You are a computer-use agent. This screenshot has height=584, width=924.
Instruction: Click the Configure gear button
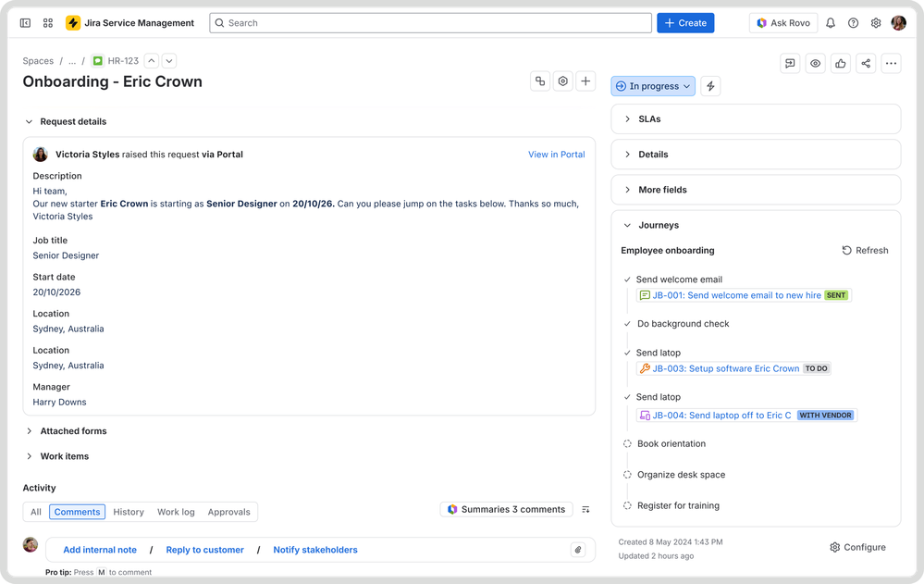click(858, 547)
